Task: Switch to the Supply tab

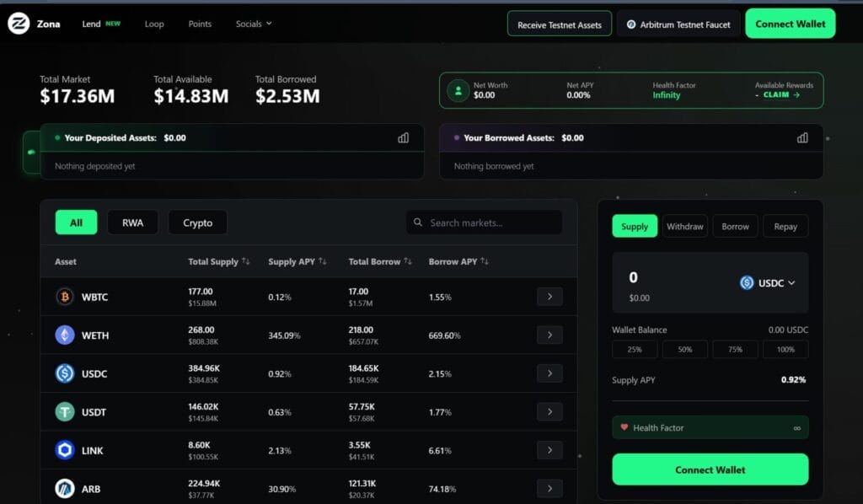Action: [x=635, y=226]
